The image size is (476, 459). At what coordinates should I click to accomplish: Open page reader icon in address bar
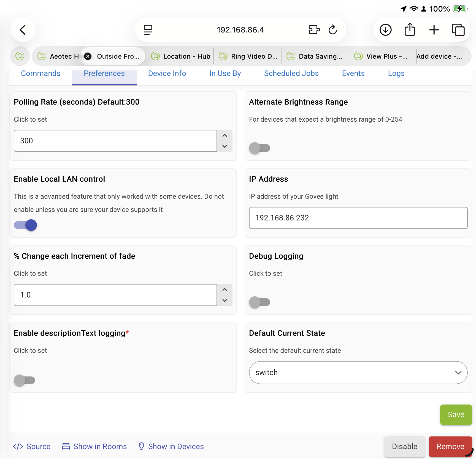pyautogui.click(x=148, y=30)
